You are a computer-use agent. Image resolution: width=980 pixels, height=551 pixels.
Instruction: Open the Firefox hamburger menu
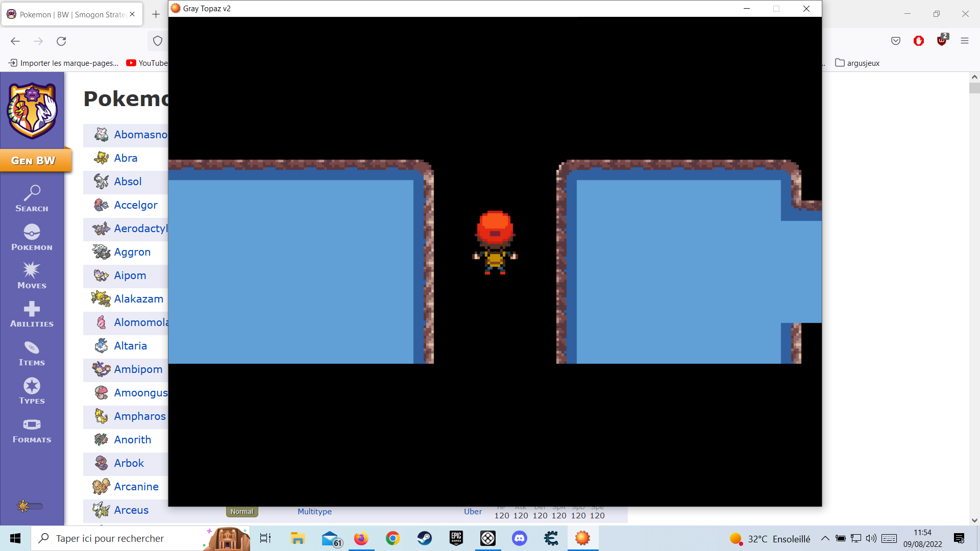click(964, 41)
